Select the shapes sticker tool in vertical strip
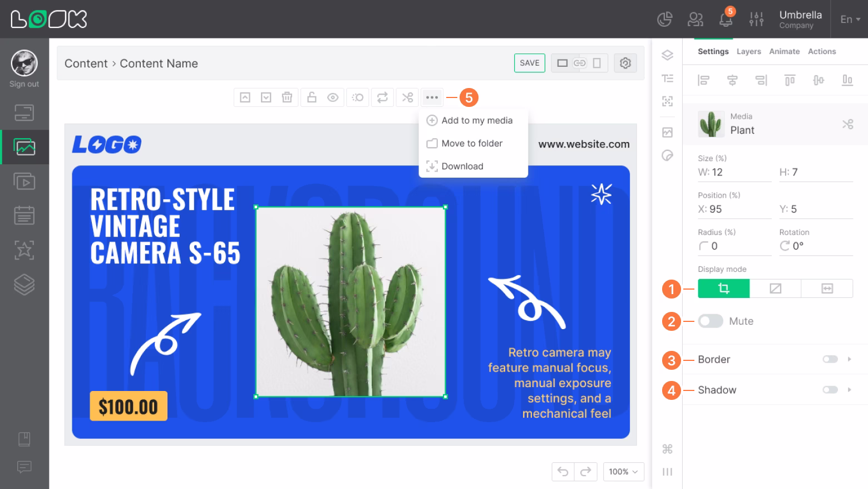This screenshot has height=489, width=868. point(667,155)
